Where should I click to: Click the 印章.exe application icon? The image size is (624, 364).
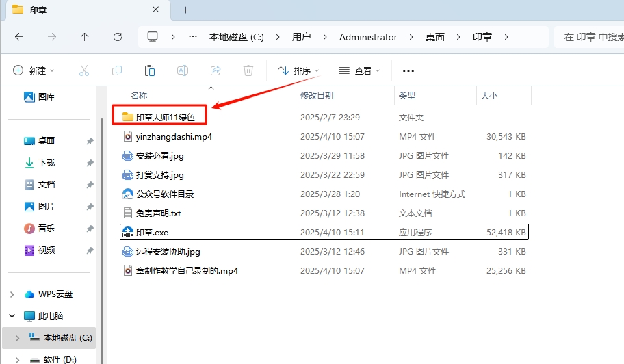pos(127,232)
